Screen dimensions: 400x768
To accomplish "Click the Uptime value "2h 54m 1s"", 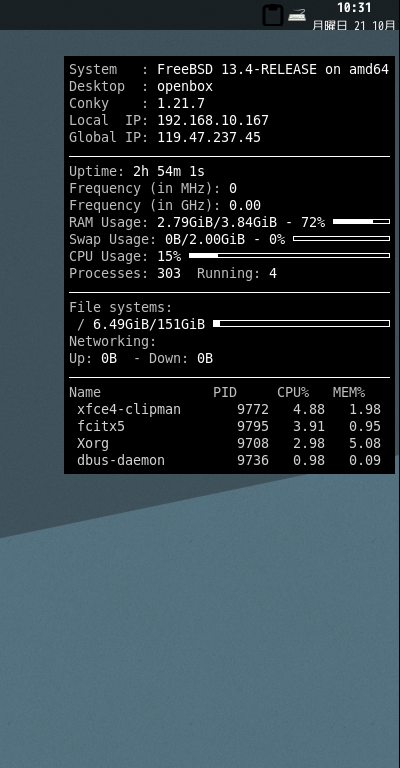I will [x=169, y=171].
